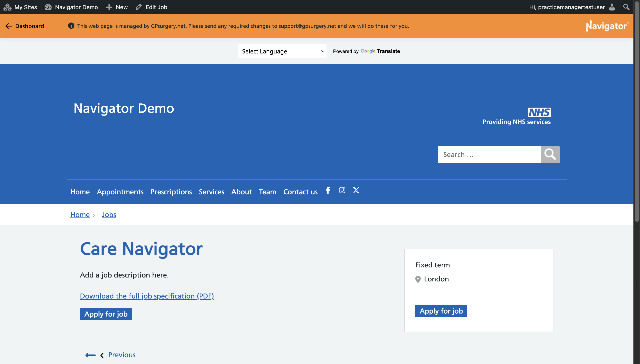
Task: Open the Services nav item
Action: pyautogui.click(x=212, y=192)
